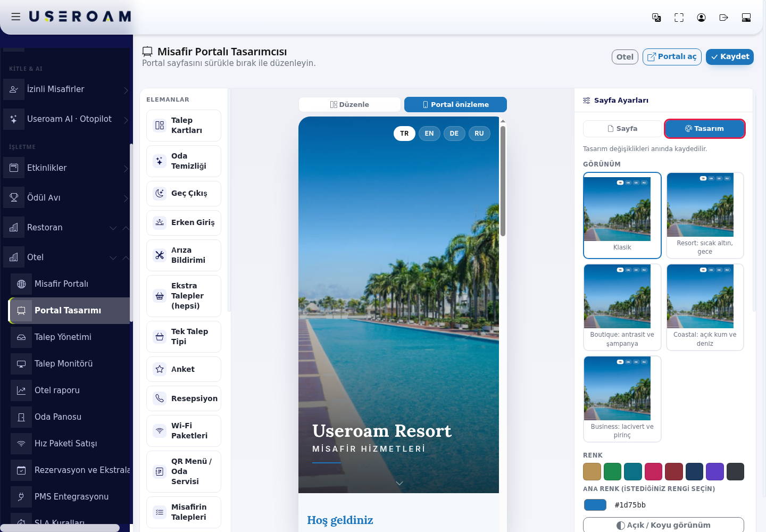766x532 pixels.
Task: Click the PMS Entegrasyonu plug icon
Action: coord(21,497)
